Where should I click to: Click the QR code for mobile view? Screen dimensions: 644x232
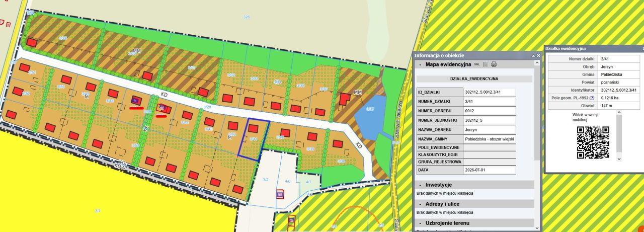point(593,142)
